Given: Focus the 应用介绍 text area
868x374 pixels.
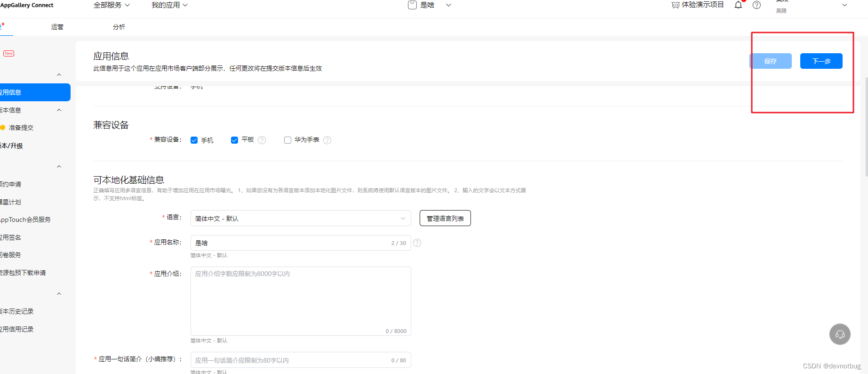Looking at the screenshot, I should [301, 301].
